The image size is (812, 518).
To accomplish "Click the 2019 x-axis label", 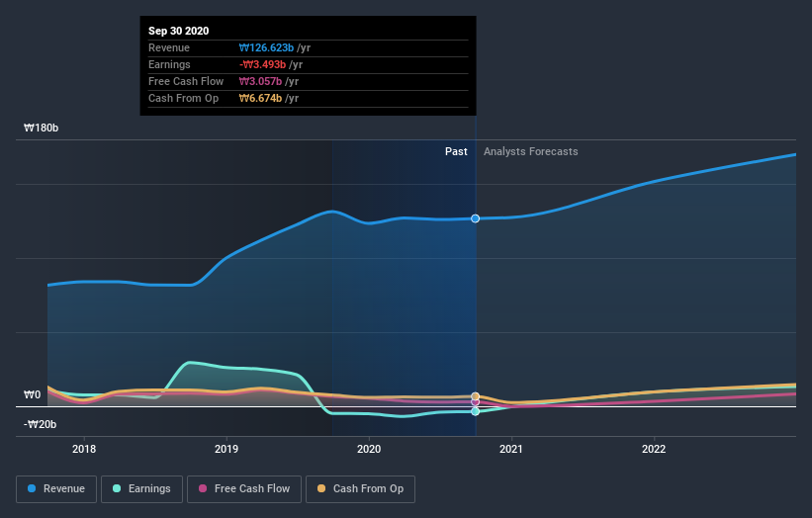I will (226, 449).
